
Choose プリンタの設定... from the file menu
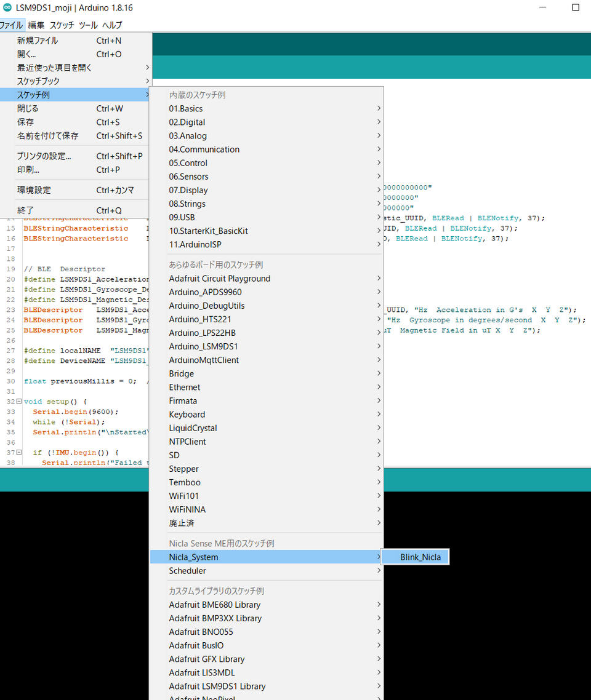(44, 156)
